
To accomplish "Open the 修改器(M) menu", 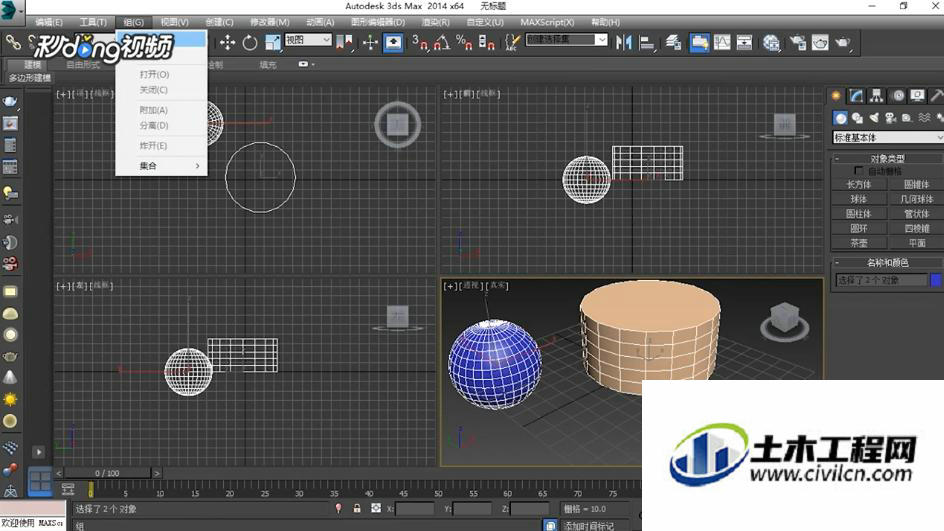I will (x=270, y=22).
